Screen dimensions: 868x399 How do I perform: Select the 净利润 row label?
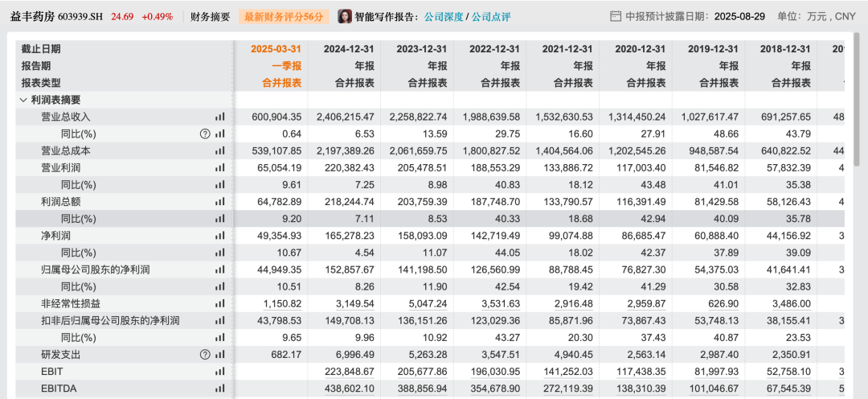coord(56,236)
